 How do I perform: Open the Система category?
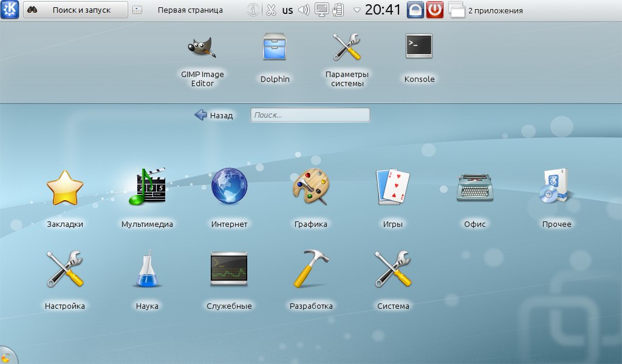[393, 280]
